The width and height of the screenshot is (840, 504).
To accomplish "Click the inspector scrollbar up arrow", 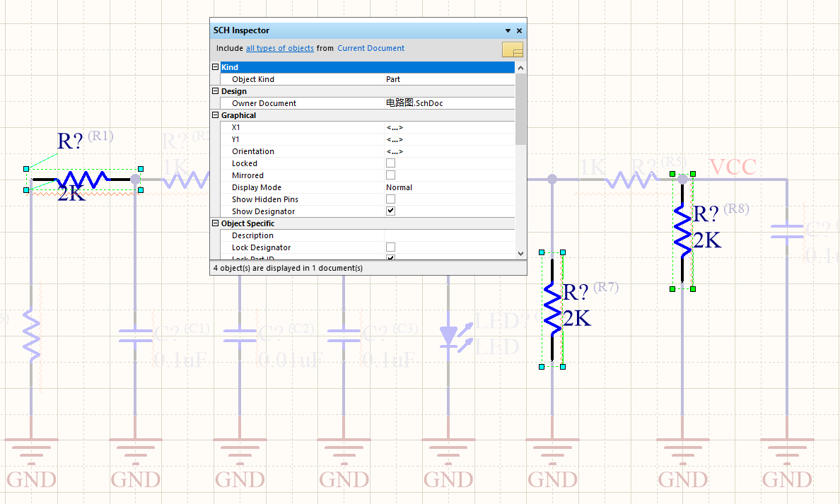I will point(520,68).
